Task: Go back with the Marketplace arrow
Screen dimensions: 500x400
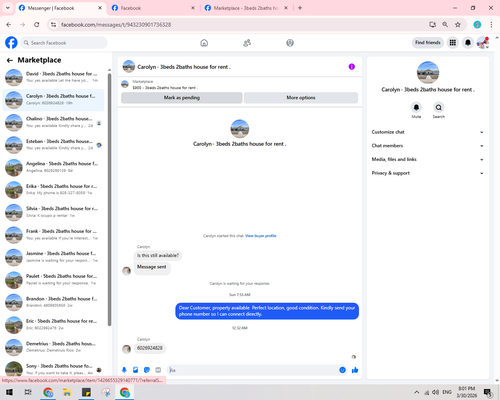Action: (10, 60)
